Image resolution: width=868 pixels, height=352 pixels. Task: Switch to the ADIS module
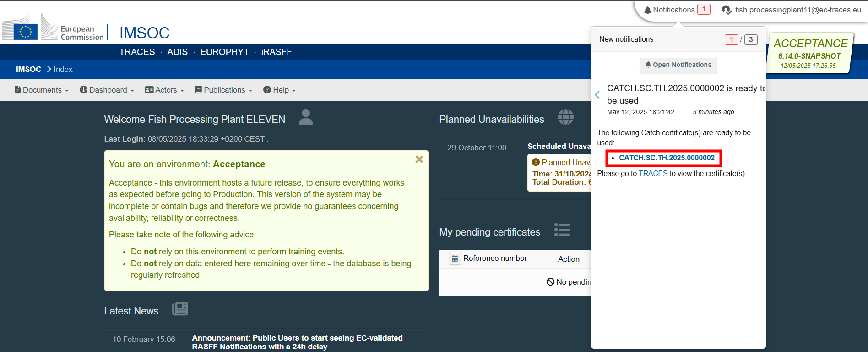(177, 52)
